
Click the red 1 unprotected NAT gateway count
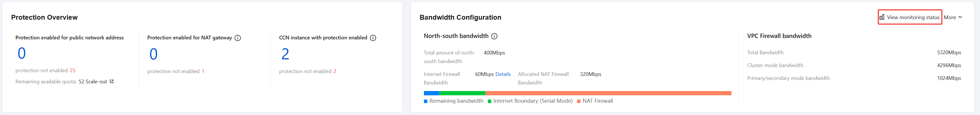coord(203,71)
